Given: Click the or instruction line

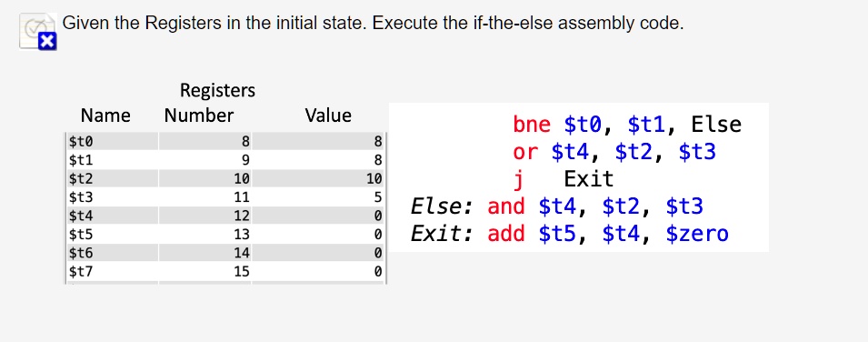Looking at the screenshot, I should tap(614, 151).
